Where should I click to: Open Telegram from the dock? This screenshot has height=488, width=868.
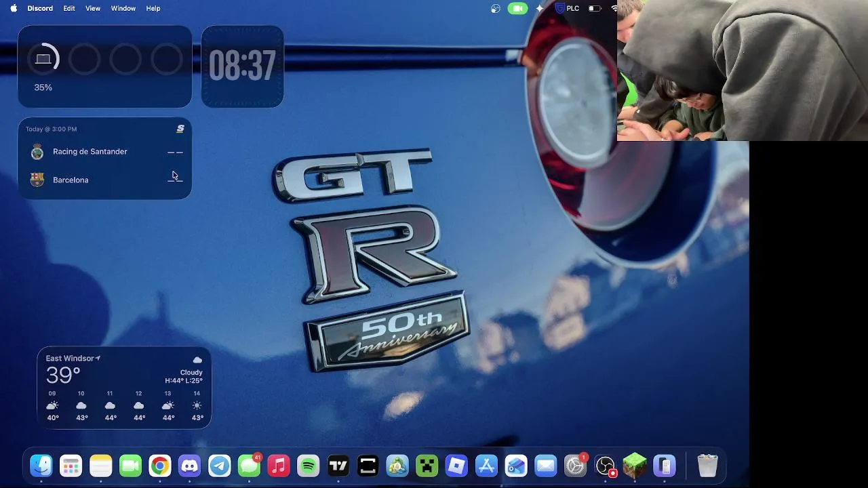[x=219, y=466]
